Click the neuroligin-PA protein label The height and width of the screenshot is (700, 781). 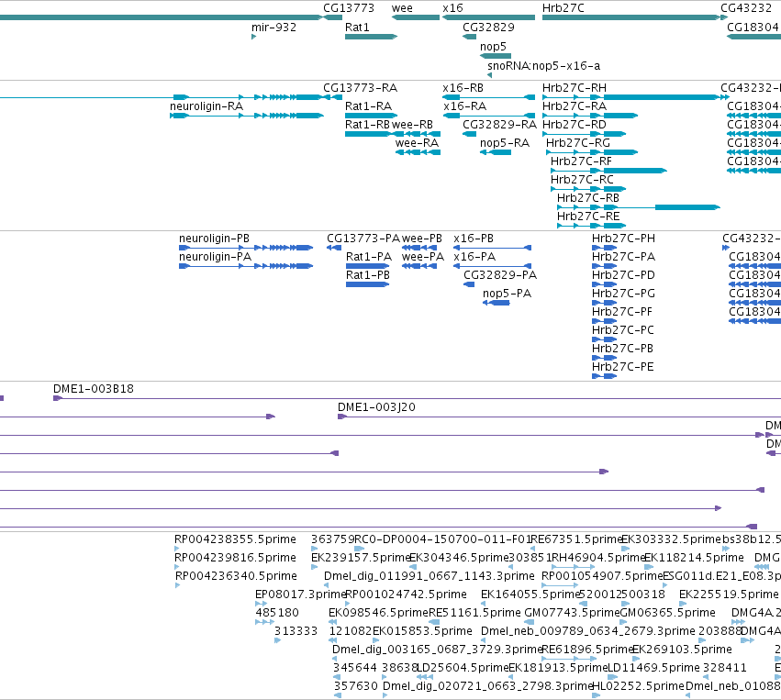click(x=215, y=257)
